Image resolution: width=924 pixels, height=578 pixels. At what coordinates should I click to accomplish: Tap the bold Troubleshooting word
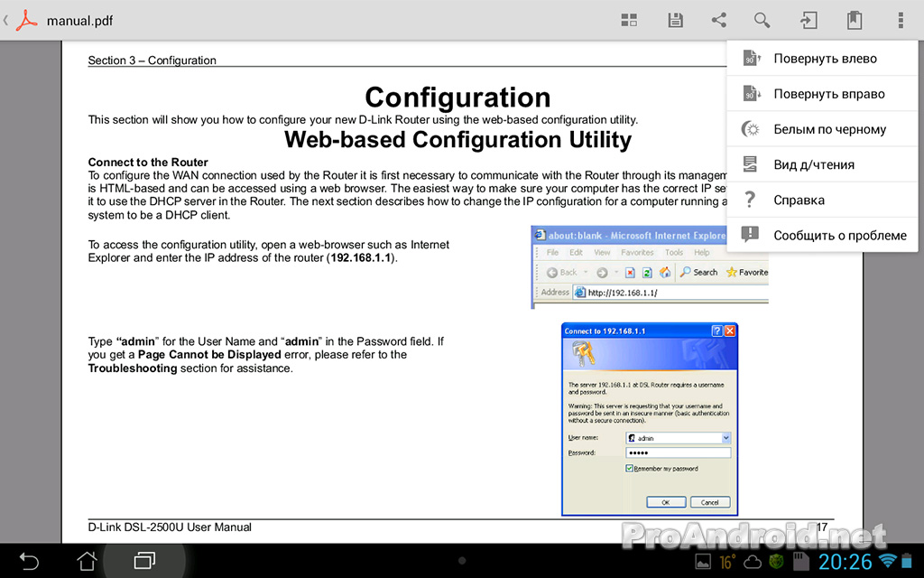133,368
